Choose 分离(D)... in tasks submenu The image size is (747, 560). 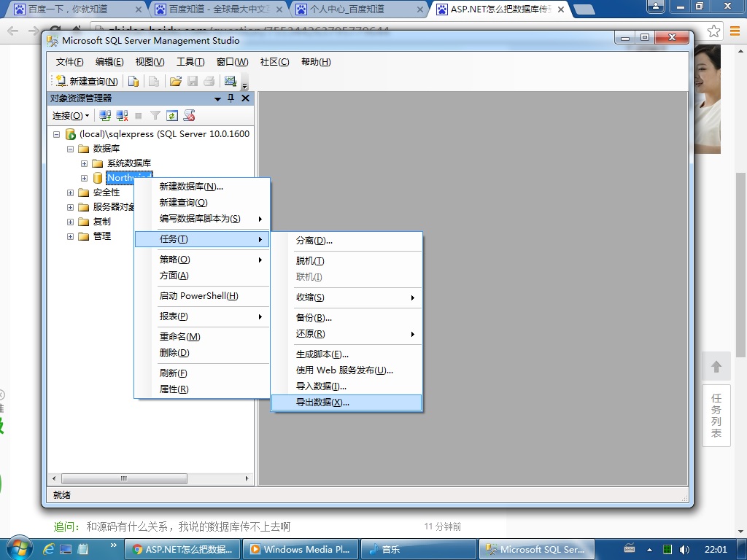pos(347,241)
